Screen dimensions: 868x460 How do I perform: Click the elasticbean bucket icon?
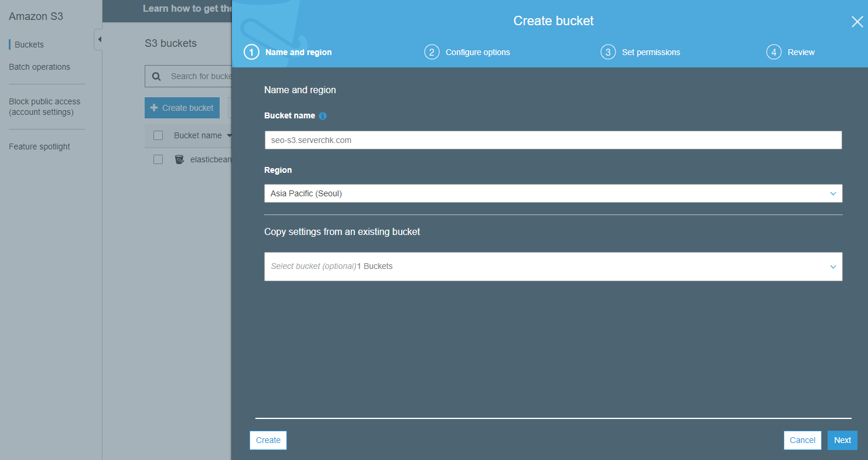coord(179,159)
